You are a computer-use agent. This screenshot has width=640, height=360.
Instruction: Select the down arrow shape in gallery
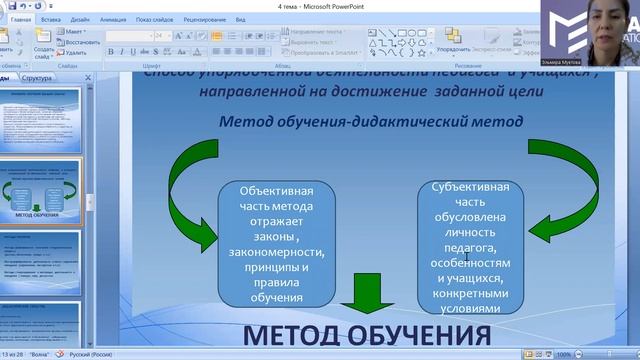point(412,43)
